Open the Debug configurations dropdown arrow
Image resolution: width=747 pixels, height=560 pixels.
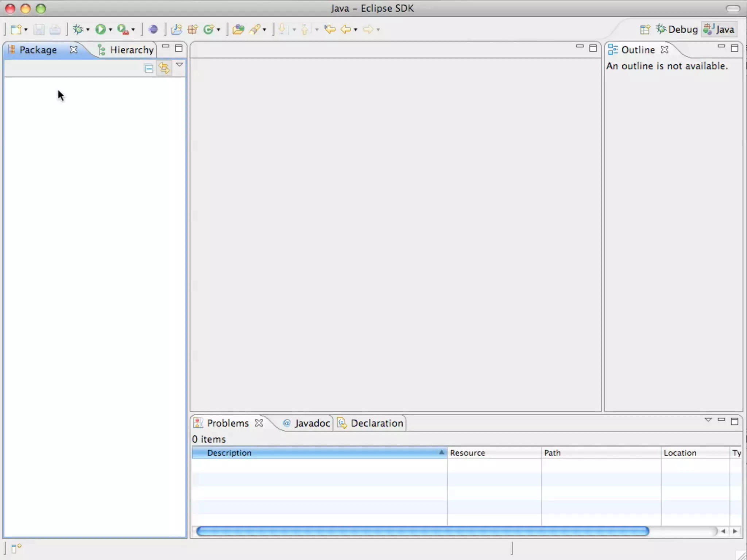[x=88, y=30]
